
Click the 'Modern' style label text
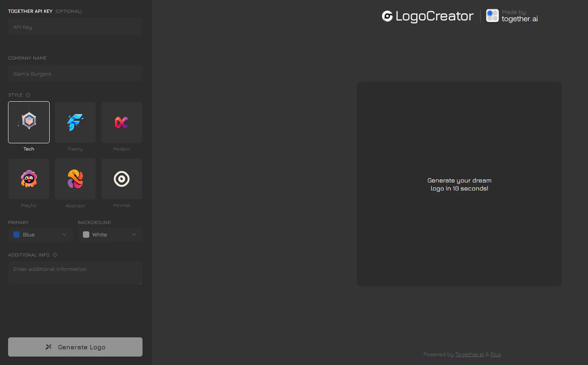[122, 149]
